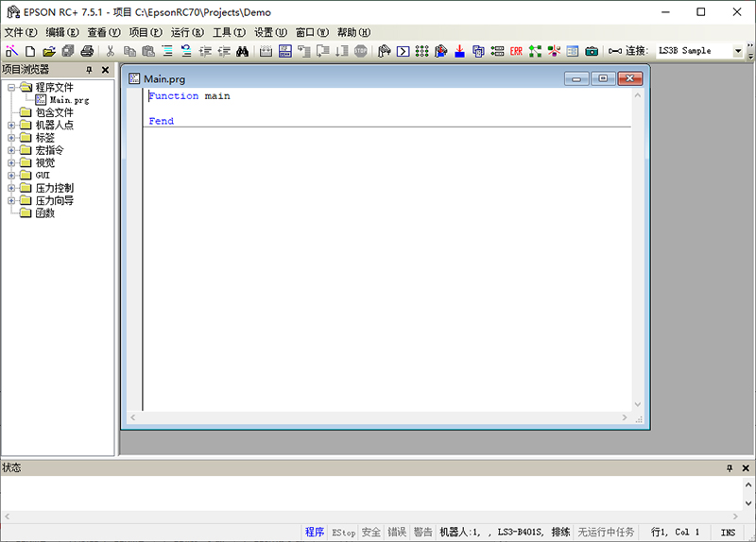Toggle pin on 状态 panel
This screenshot has height=542, width=756.
(729, 468)
